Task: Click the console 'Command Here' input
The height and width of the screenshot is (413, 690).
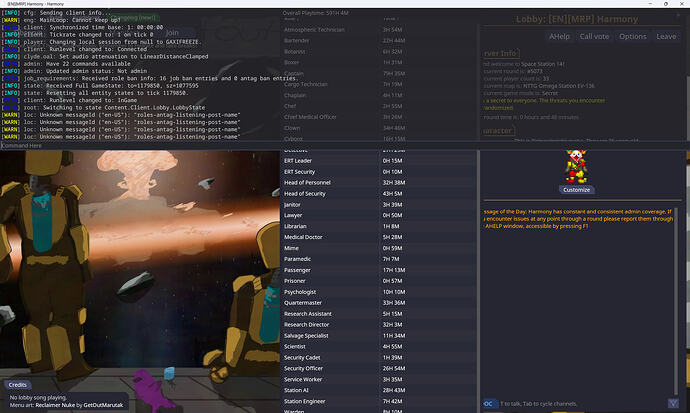Action: pyautogui.click(x=345, y=145)
